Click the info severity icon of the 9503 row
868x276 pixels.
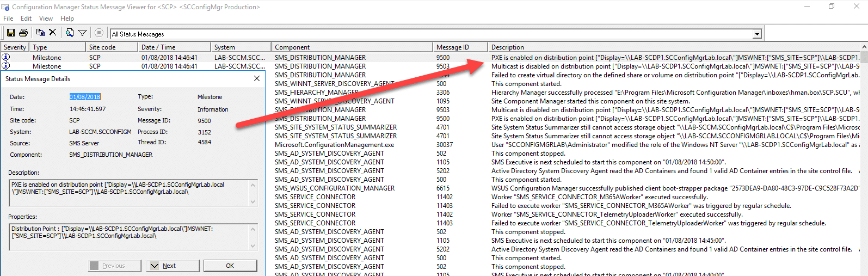tap(6, 66)
